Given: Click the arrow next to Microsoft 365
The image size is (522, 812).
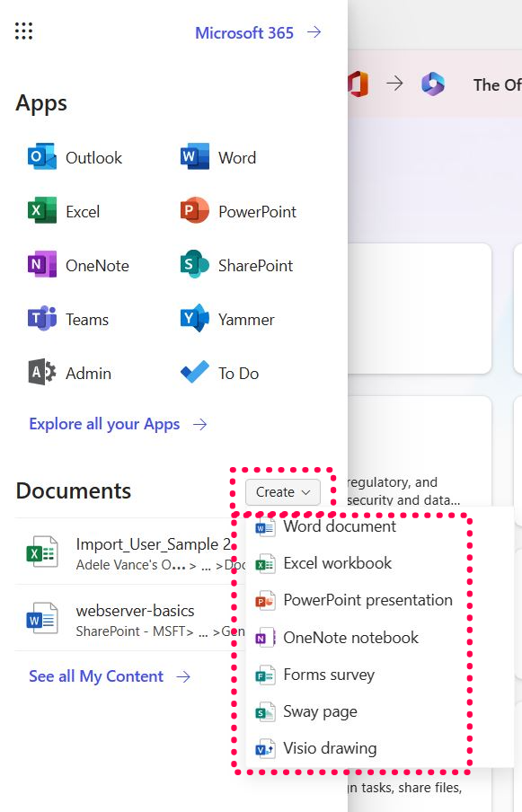Looking at the screenshot, I should pyautogui.click(x=314, y=32).
